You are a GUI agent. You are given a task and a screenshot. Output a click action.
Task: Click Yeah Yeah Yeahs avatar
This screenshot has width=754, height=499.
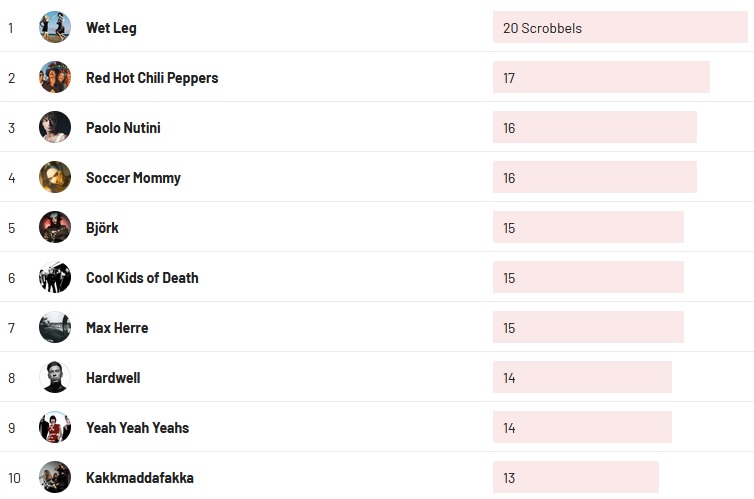[x=55, y=427]
